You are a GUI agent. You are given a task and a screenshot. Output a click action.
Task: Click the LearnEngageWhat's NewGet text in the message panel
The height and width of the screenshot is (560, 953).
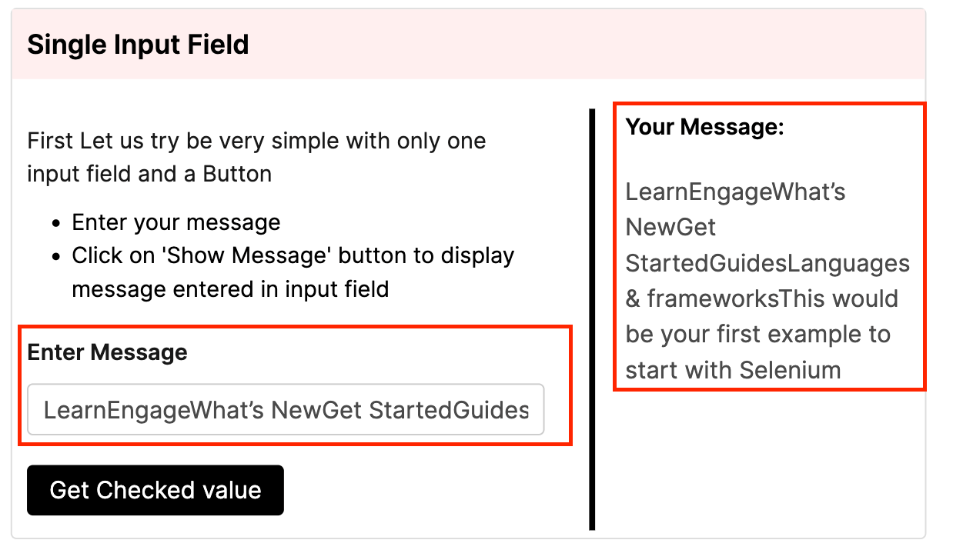735,192
